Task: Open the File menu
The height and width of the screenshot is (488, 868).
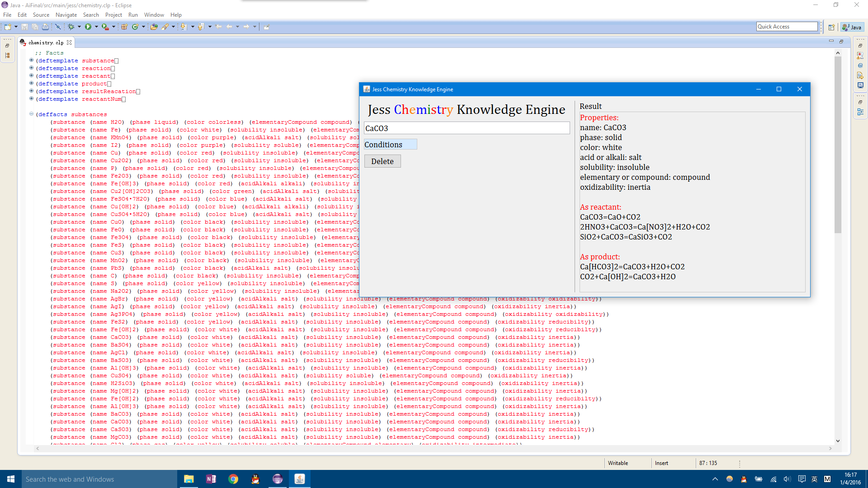Action: click(x=7, y=15)
